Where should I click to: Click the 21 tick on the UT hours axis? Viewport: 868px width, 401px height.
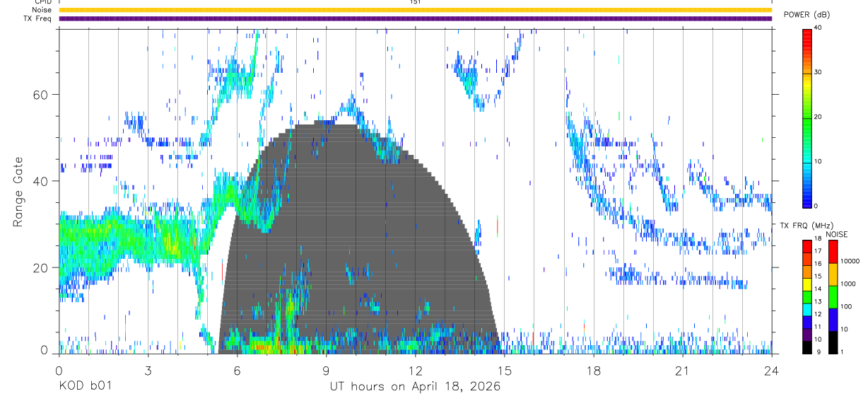(x=682, y=370)
